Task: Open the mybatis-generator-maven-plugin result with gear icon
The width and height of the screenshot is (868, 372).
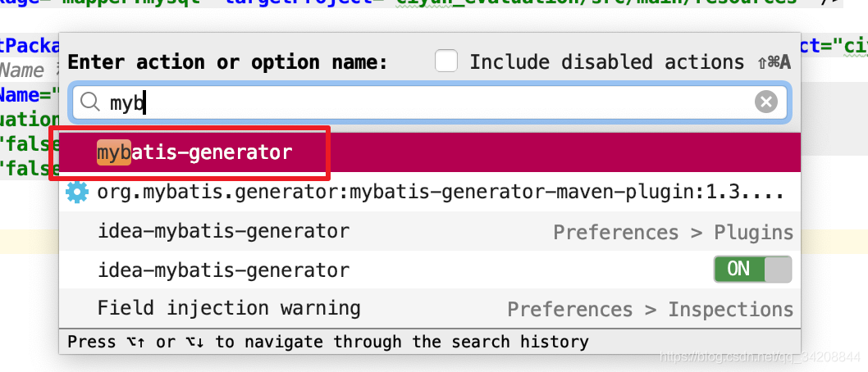Action: coord(430,192)
